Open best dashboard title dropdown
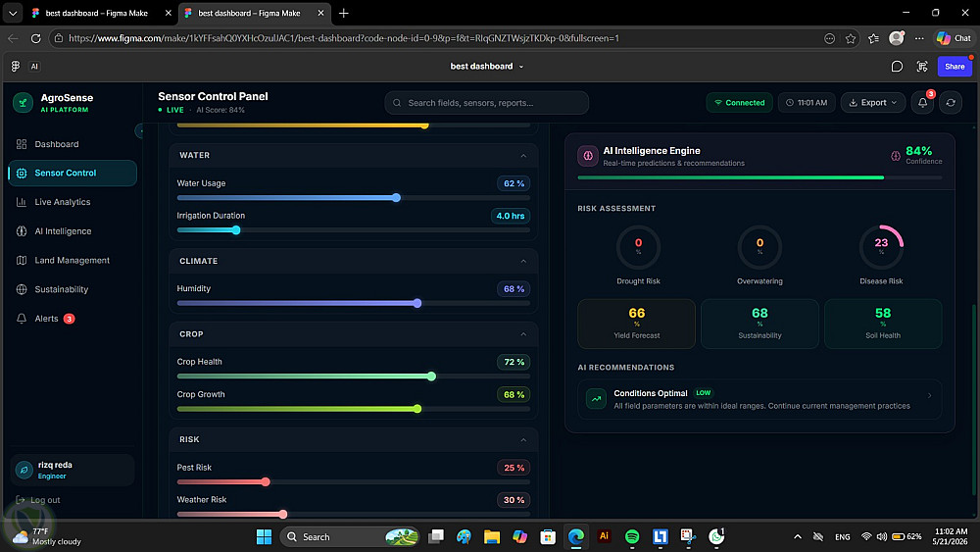980x552 pixels. coord(487,67)
